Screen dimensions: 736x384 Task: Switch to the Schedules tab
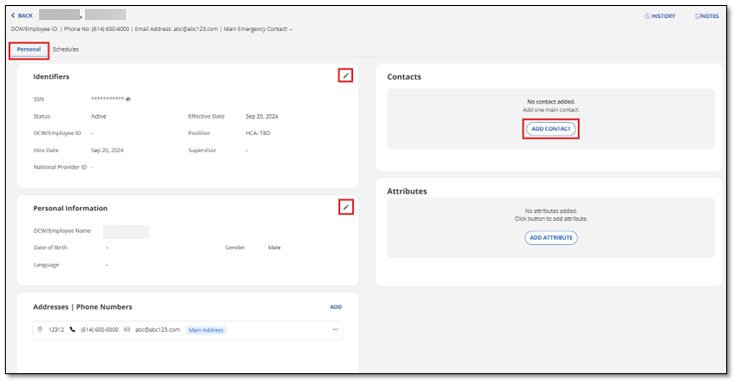66,49
